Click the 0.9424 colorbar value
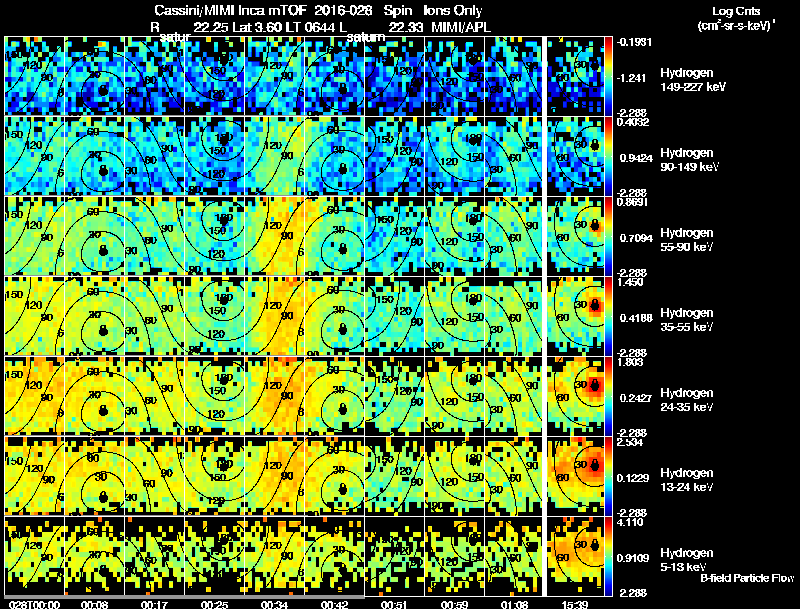Viewport: 800px width, 609px height. click(x=636, y=158)
